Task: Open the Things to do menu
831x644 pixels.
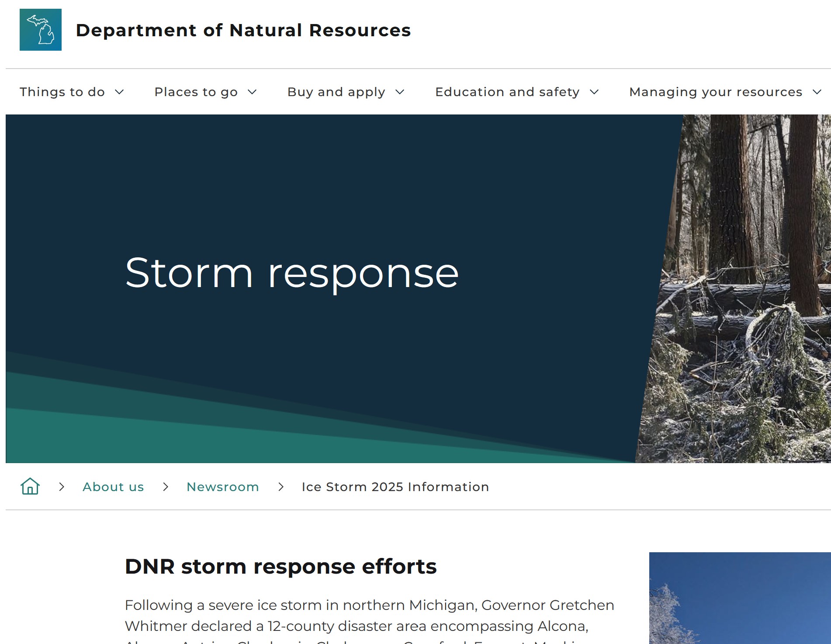Action: click(x=62, y=92)
